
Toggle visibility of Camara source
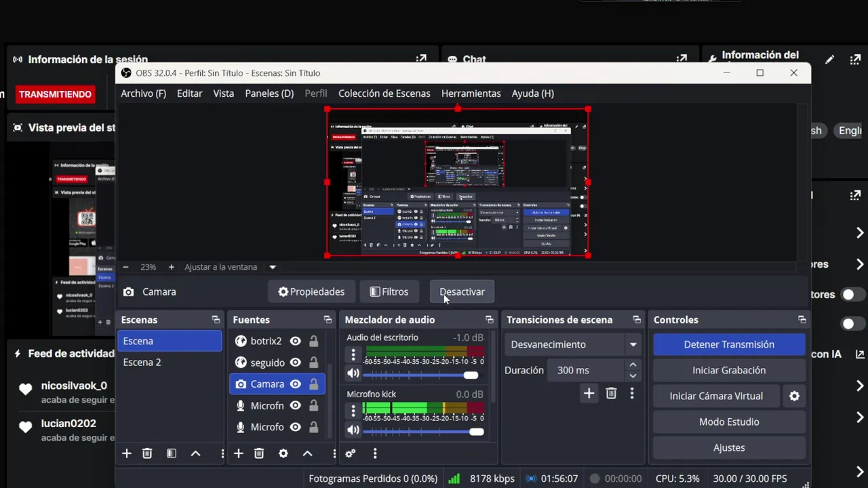click(x=296, y=384)
